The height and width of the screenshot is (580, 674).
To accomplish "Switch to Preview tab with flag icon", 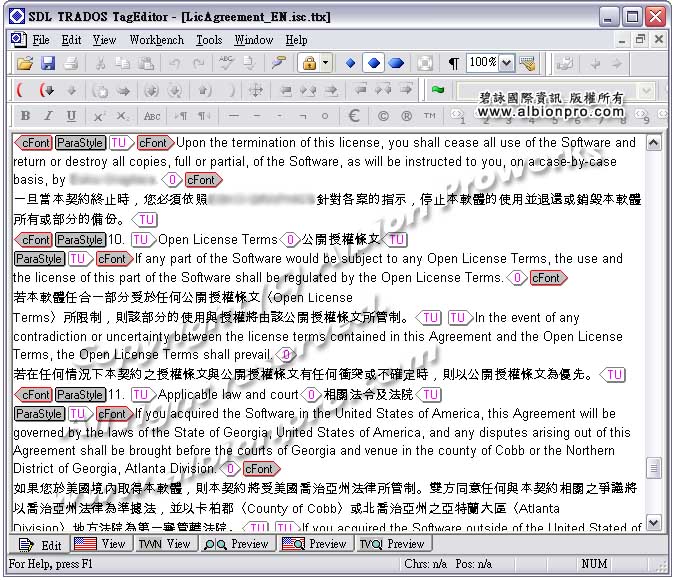I will [314, 544].
